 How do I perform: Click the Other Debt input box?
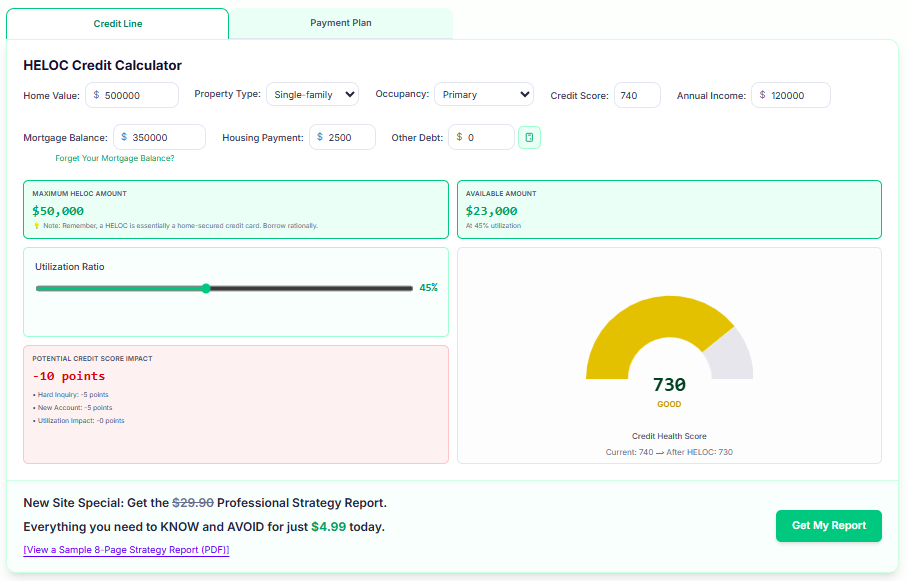pyautogui.click(x=480, y=136)
